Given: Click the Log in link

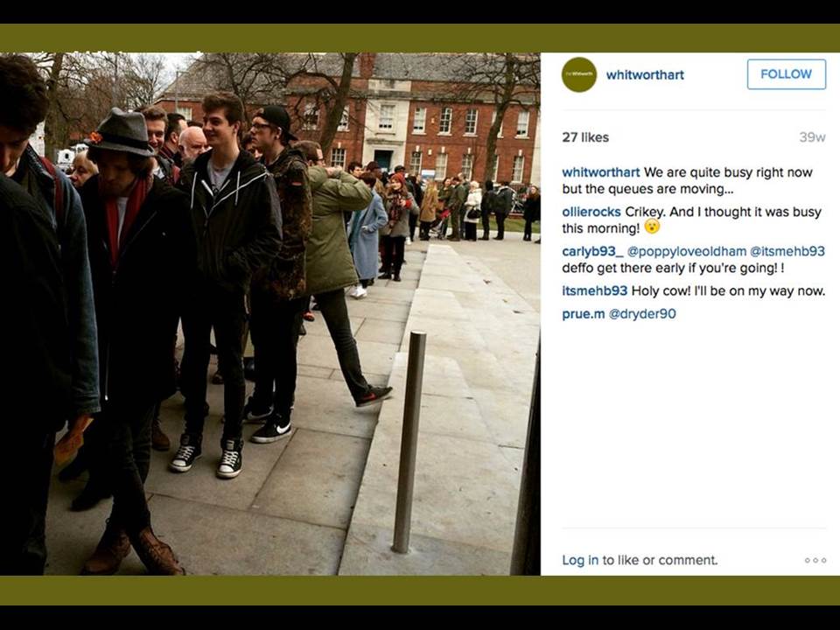Looking at the screenshot, I should [x=580, y=560].
